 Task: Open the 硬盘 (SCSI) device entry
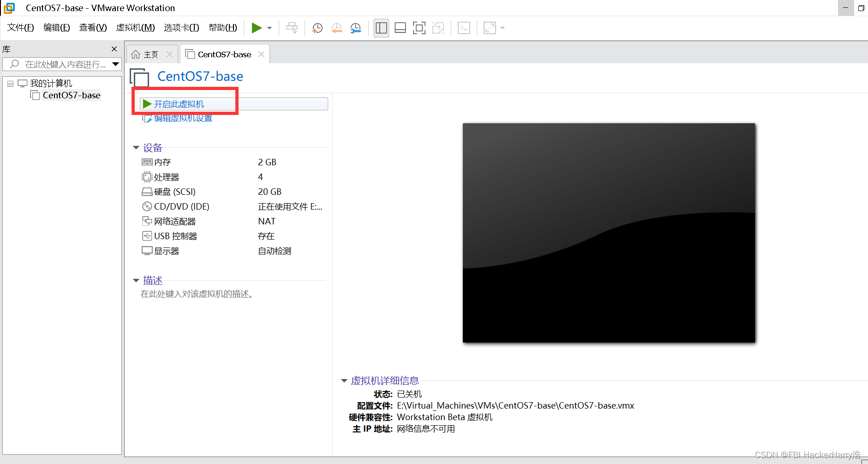pyautogui.click(x=175, y=192)
